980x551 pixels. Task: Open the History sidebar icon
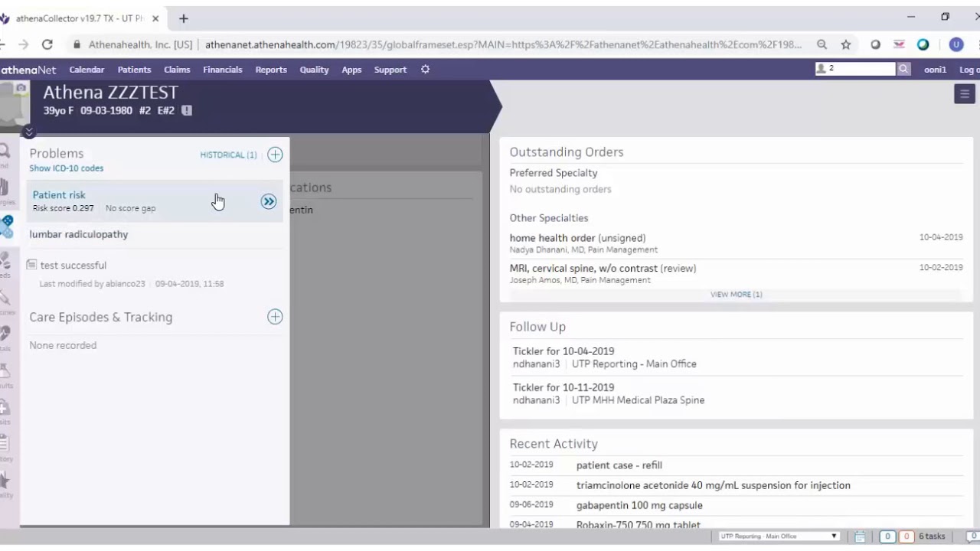4,444
